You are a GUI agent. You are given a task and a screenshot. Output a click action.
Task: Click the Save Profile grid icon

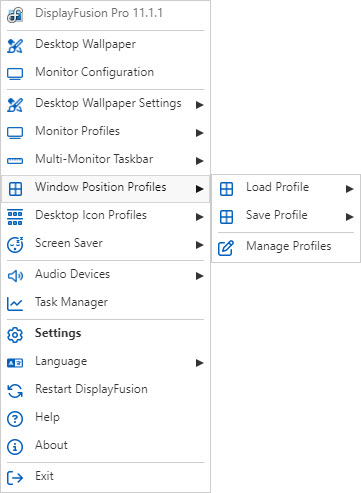pos(226,217)
